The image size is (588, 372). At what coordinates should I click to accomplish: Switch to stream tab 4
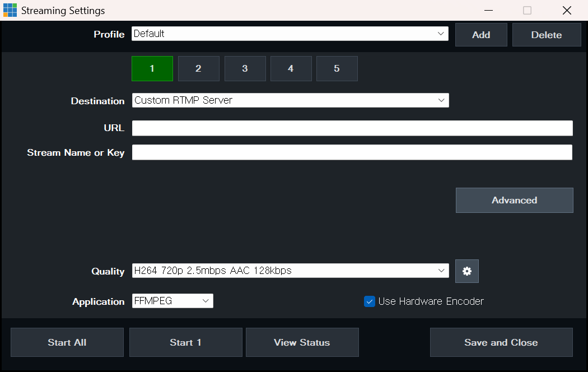pyautogui.click(x=291, y=68)
